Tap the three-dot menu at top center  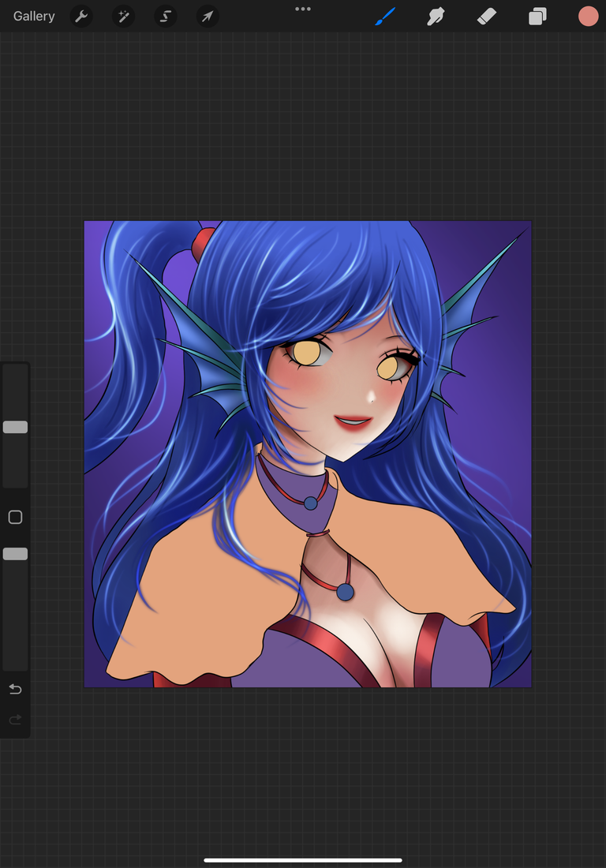[303, 9]
